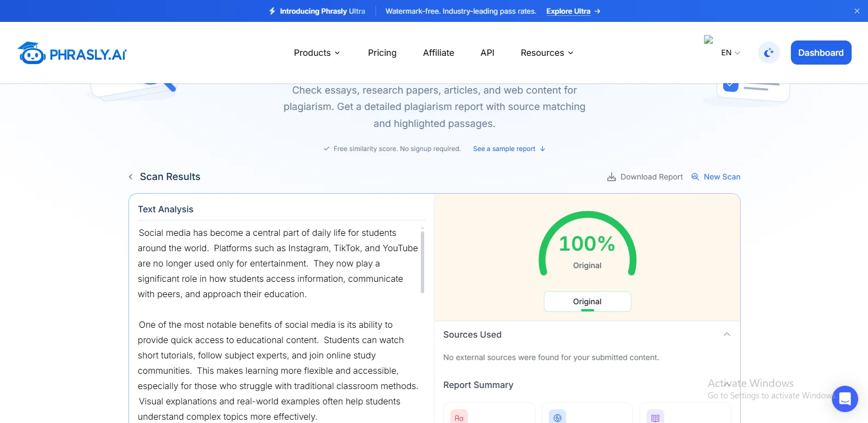Click the paragraph starting "Social media has become"
This screenshot has height=423, width=868.
(x=278, y=263)
